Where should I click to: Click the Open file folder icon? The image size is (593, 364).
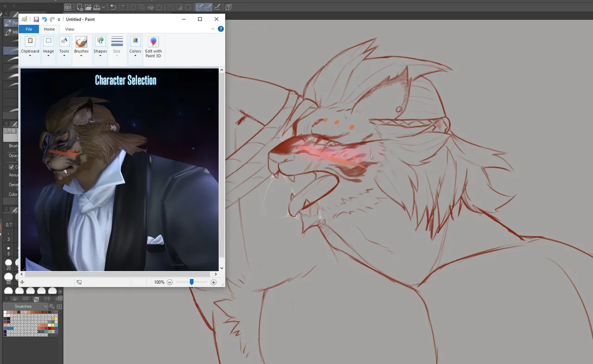[x=88, y=7]
